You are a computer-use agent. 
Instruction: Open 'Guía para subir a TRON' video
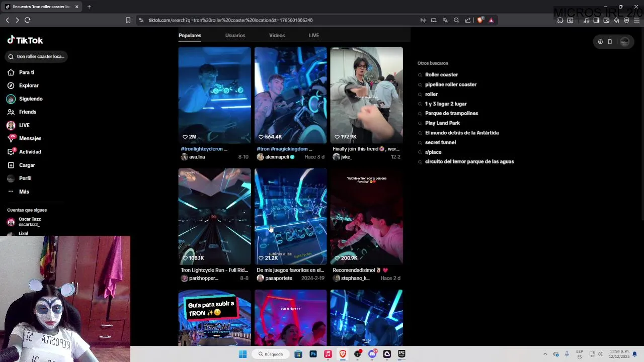(x=214, y=317)
